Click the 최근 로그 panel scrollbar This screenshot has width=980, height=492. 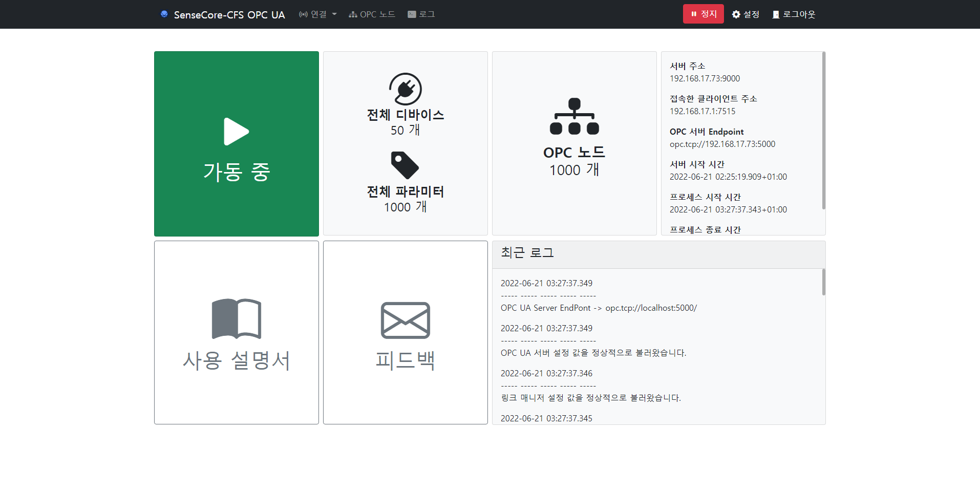coord(823,282)
